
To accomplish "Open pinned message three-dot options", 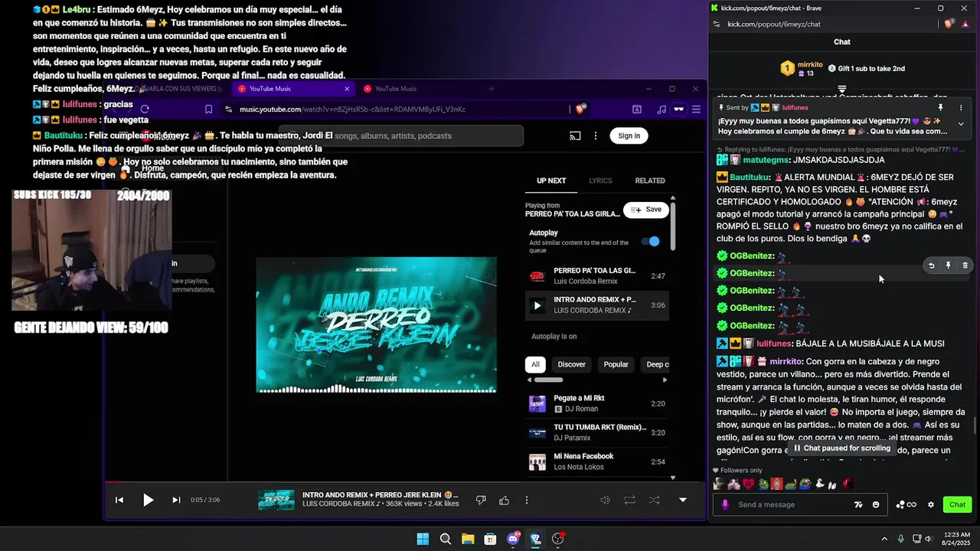I will (961, 108).
